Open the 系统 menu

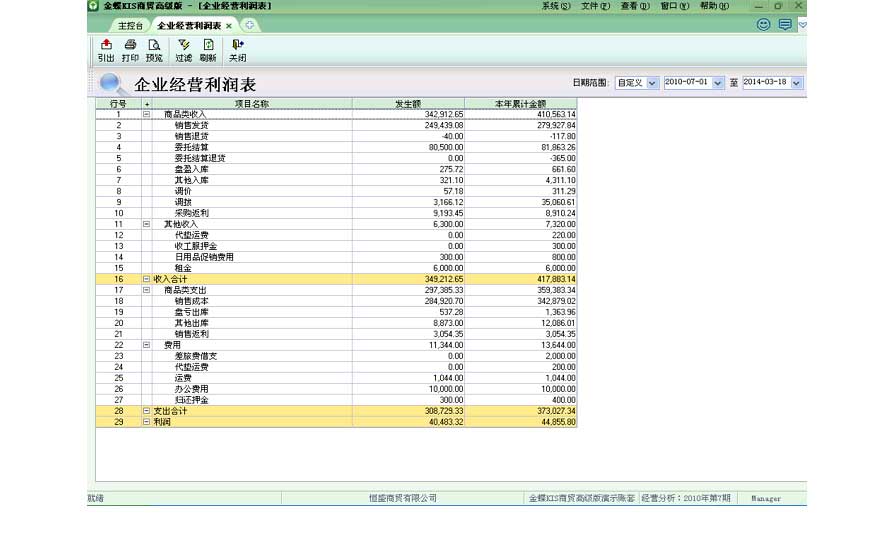pos(556,6)
